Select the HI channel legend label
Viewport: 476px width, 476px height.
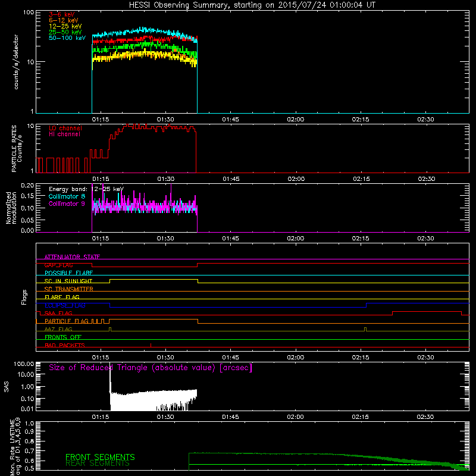pyautogui.click(x=64, y=134)
